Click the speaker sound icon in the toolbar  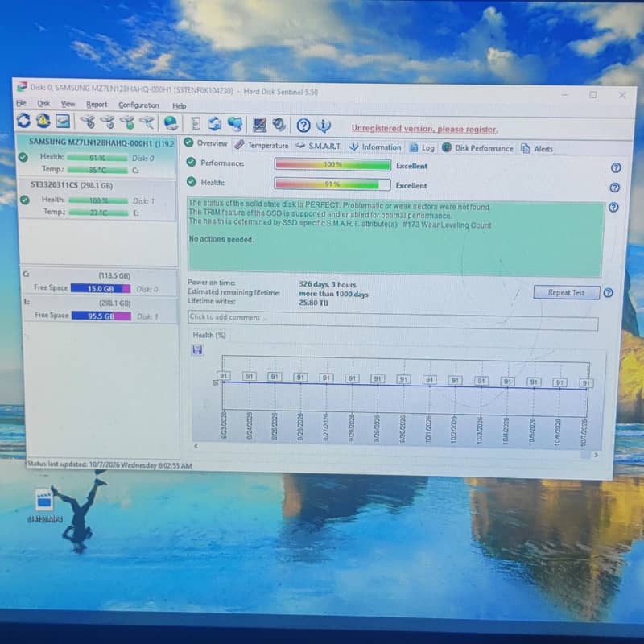point(279,125)
